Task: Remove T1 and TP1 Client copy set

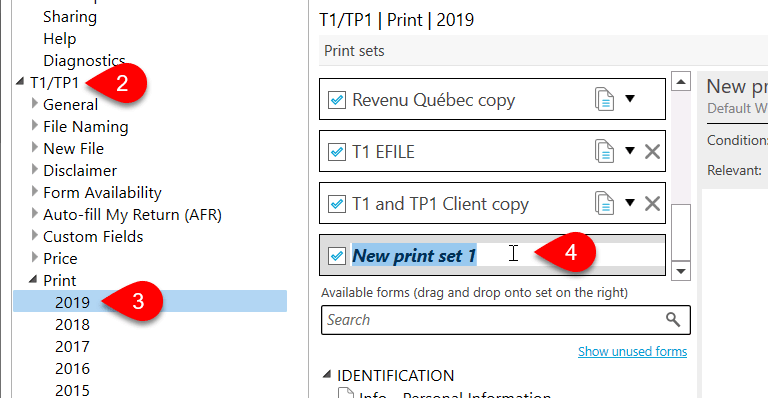Action: pos(652,204)
